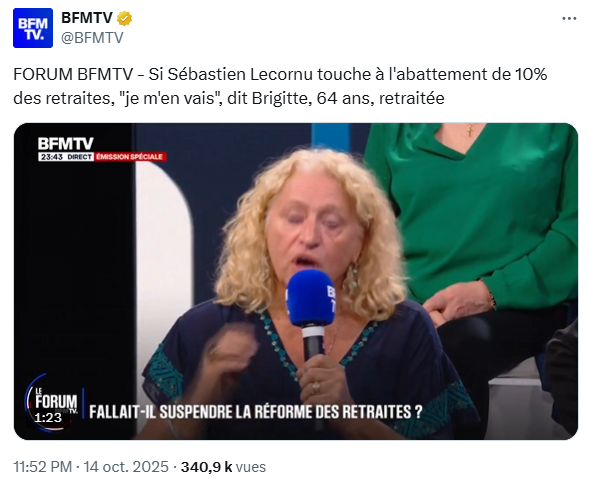
Task: Click the Le Forum show logo
Action: tap(53, 401)
